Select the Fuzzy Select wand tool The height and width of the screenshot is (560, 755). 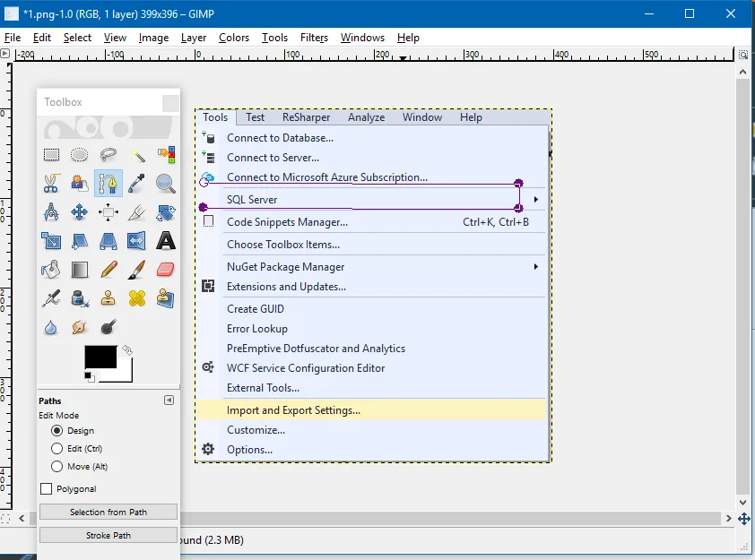click(137, 155)
